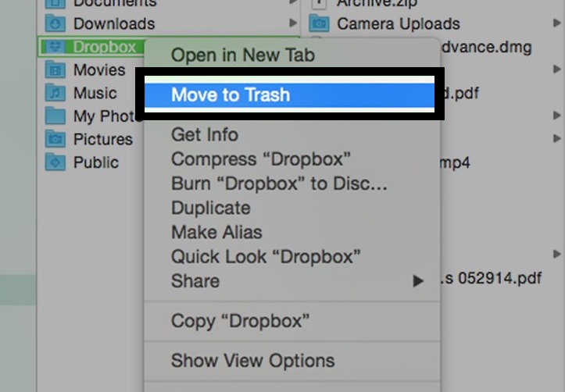Viewport: 565px width, 392px height.
Task: Expand the Downloads folder arrow
Action: tap(293, 23)
